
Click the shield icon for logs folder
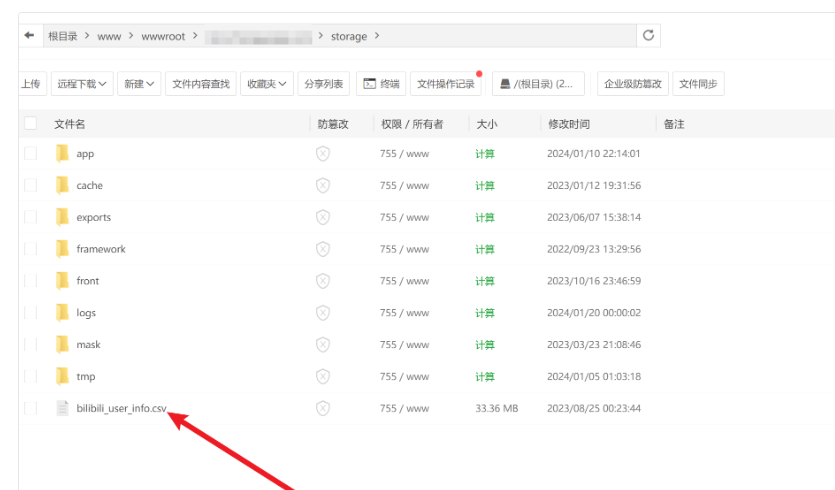[x=323, y=313]
